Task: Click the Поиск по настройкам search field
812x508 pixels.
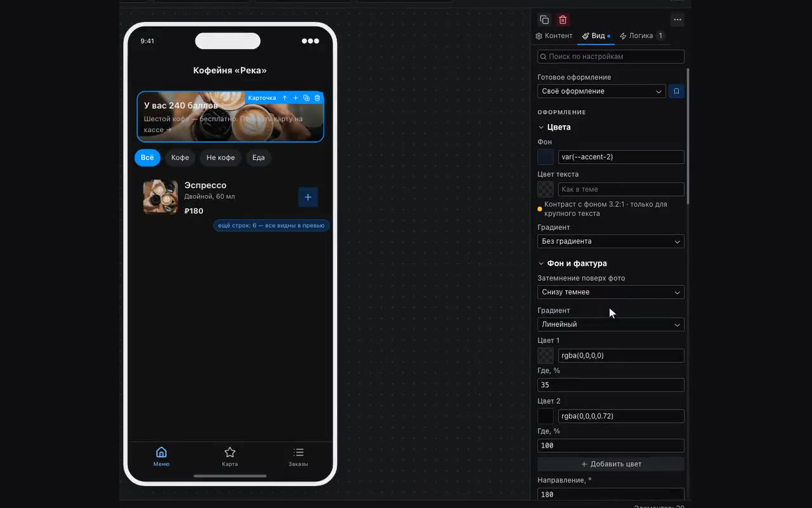Action: point(611,57)
